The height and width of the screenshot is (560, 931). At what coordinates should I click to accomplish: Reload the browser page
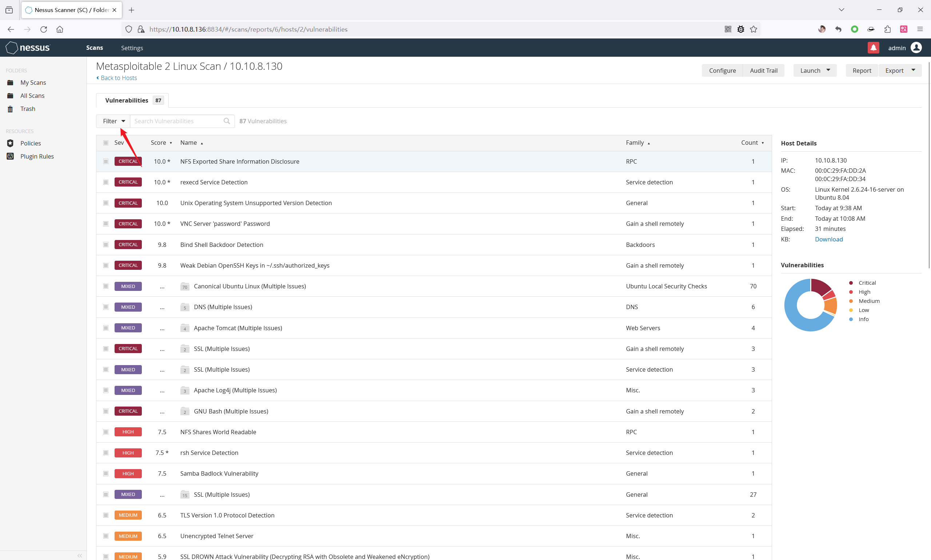point(43,29)
